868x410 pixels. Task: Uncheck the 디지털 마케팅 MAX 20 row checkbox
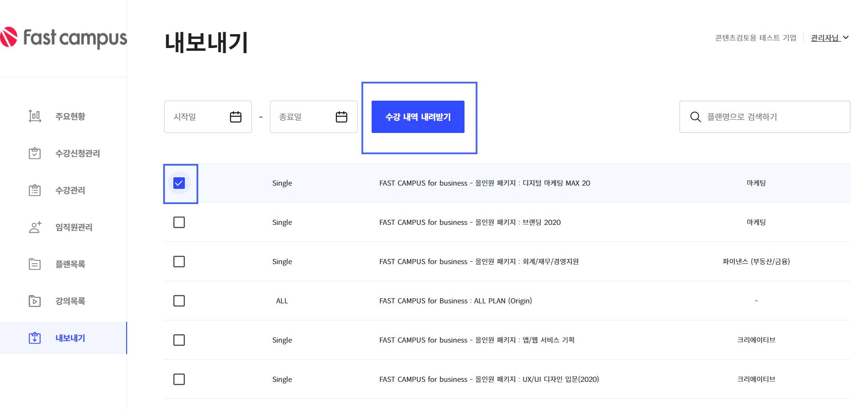(179, 183)
